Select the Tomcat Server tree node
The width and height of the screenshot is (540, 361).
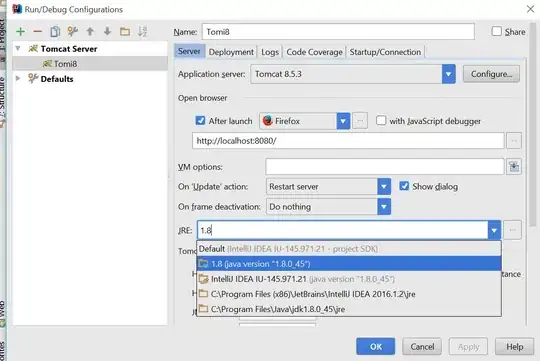pyautogui.click(x=69, y=49)
